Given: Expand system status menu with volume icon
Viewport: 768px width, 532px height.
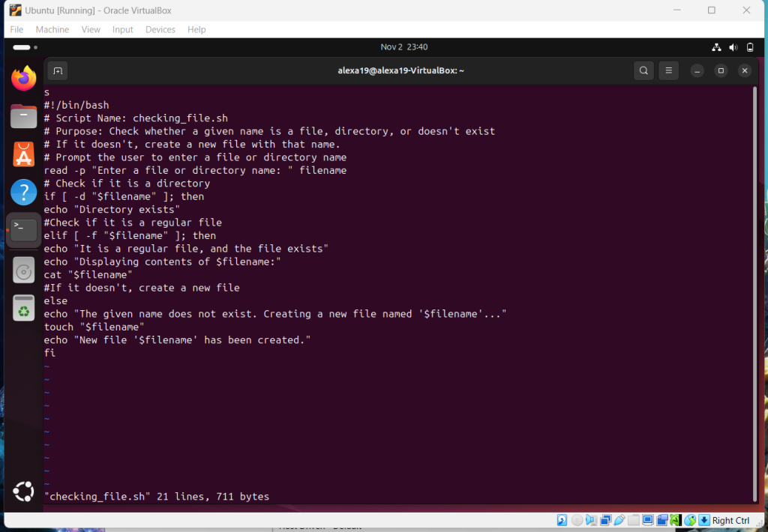Looking at the screenshot, I should tap(733, 47).
